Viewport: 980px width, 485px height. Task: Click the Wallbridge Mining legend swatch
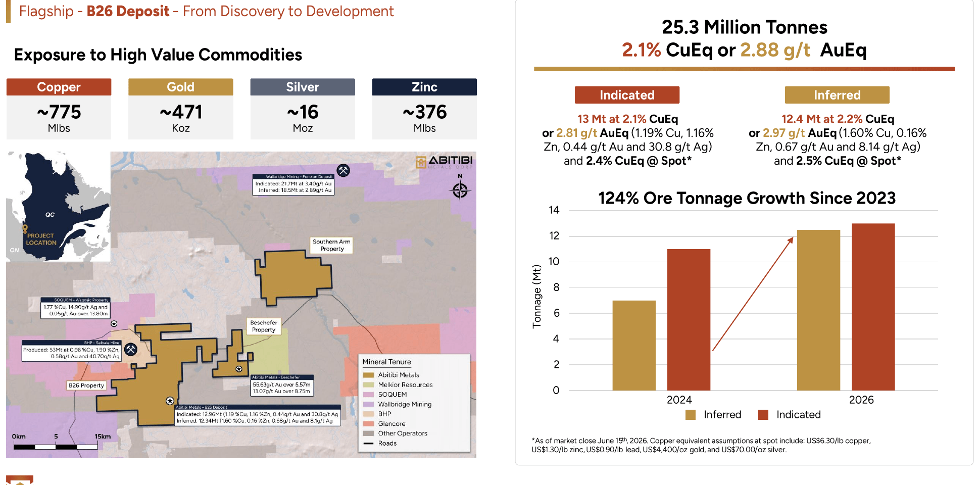[368, 404]
